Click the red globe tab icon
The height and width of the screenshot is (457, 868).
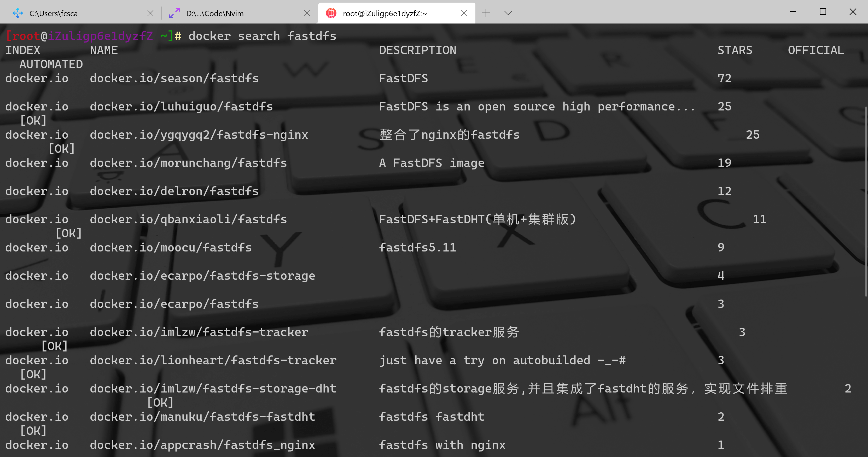click(x=331, y=13)
